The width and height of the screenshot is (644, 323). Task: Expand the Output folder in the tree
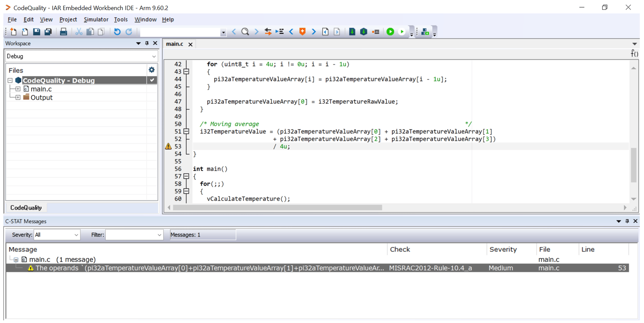(x=18, y=98)
